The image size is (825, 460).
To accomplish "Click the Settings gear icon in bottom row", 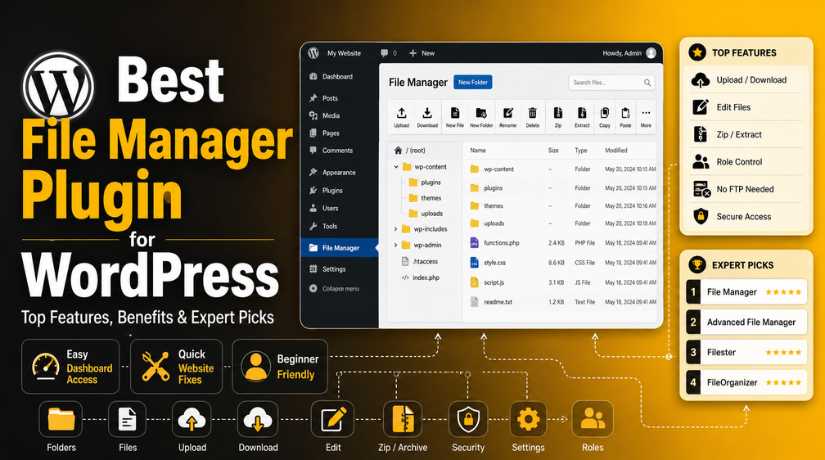I will [528, 419].
